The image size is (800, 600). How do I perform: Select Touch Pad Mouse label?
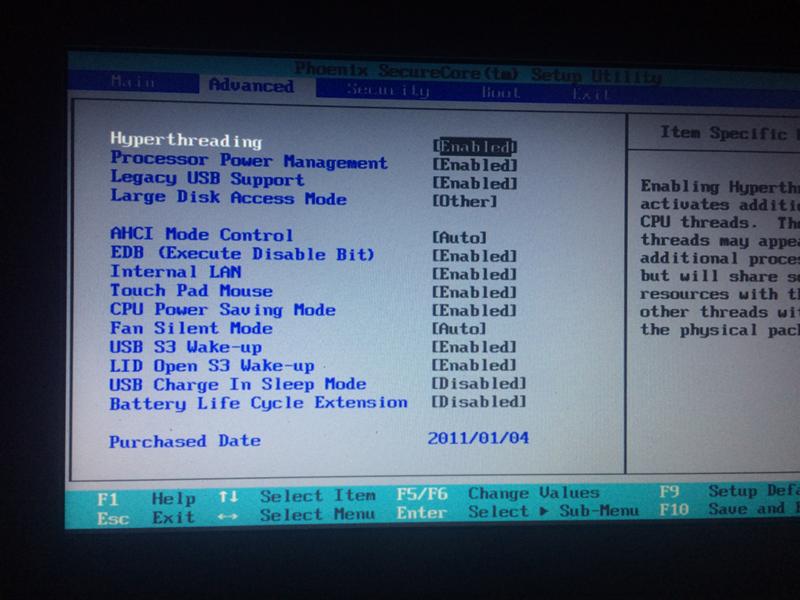coord(191,291)
